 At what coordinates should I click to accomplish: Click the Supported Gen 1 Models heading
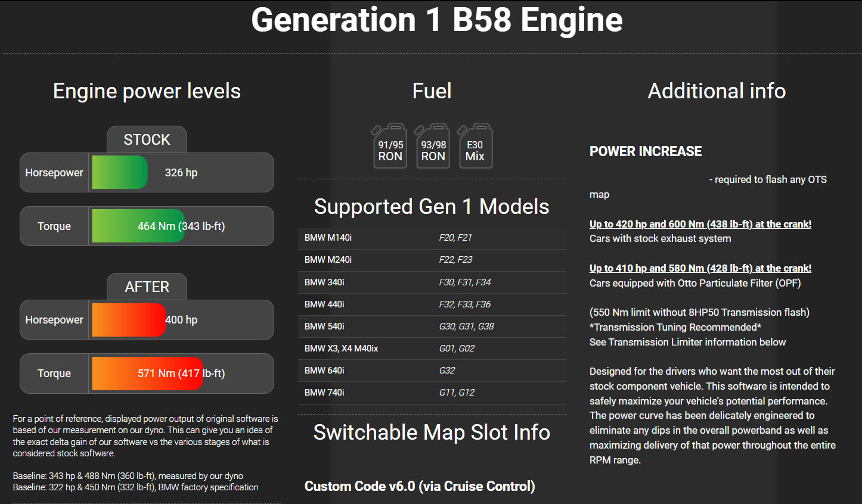point(432,207)
